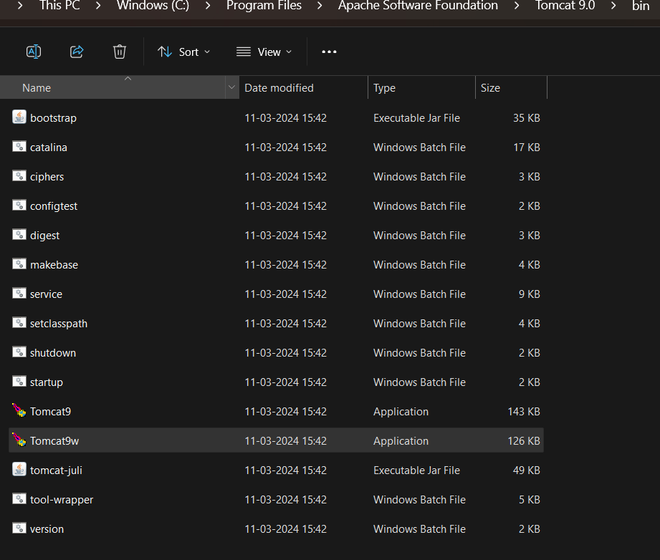Open the View dropdown menu
660x560 pixels.
[x=264, y=52]
